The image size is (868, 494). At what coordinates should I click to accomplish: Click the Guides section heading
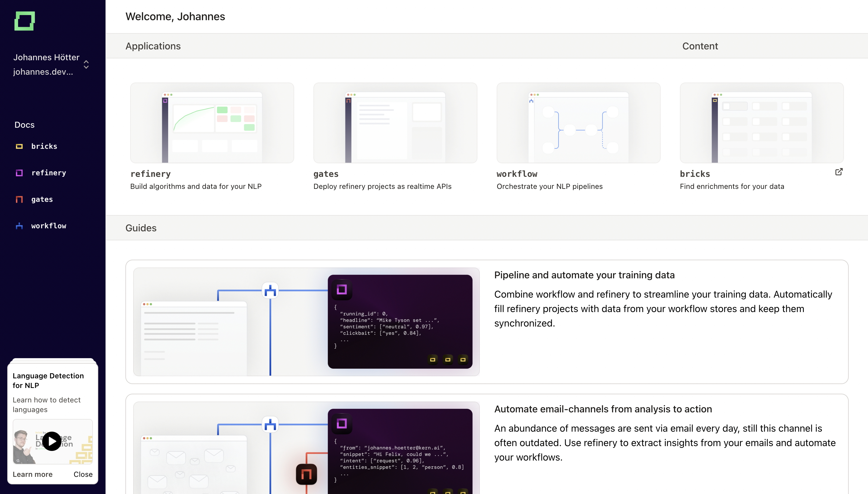[x=141, y=228]
